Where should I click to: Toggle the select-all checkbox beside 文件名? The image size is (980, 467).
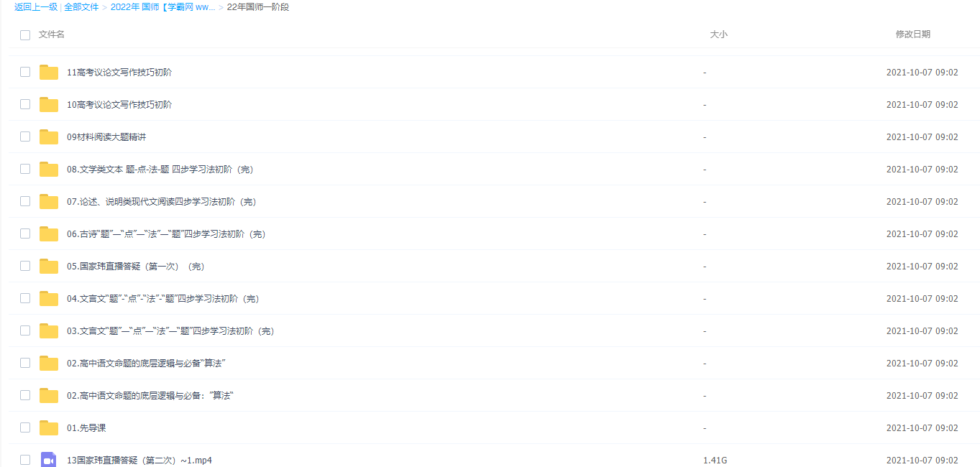point(25,34)
